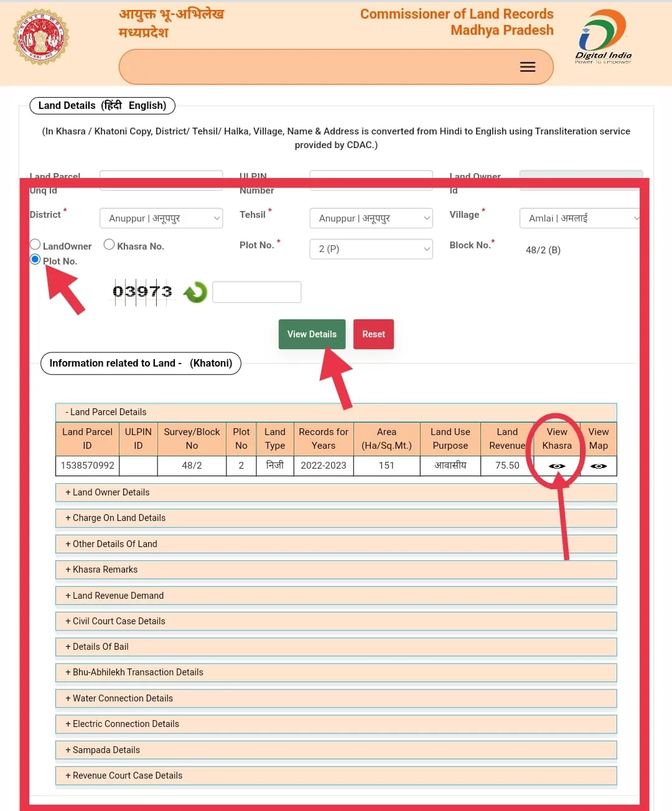Click the View Map eye icon
The width and height of the screenshot is (672, 811).
tap(599, 466)
